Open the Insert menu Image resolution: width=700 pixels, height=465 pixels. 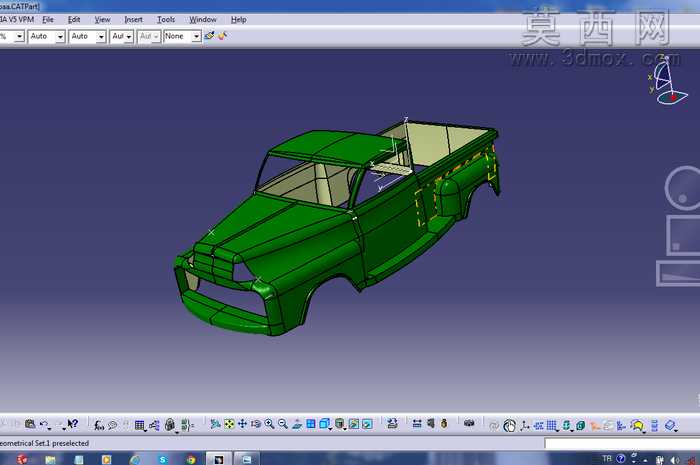click(133, 20)
